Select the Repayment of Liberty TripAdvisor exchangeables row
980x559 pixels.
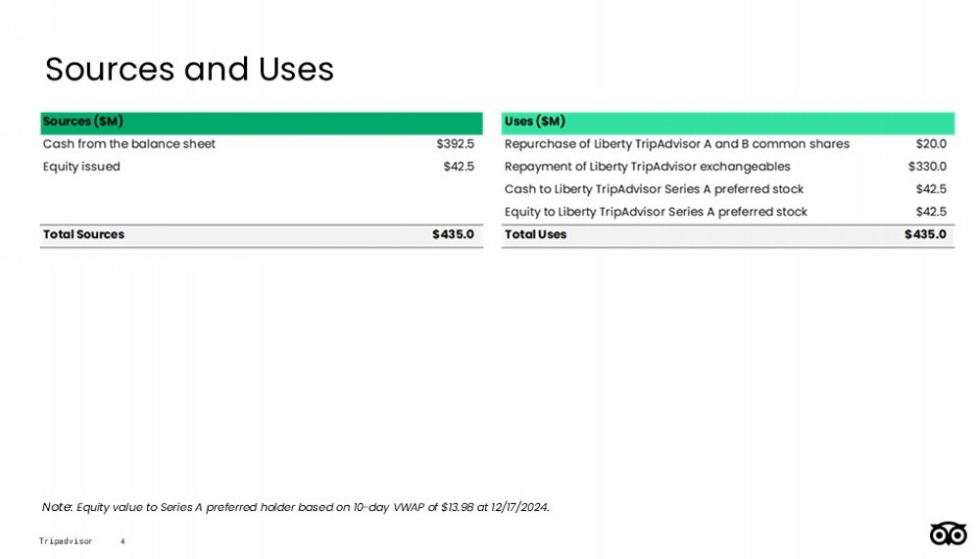pyautogui.click(x=647, y=167)
